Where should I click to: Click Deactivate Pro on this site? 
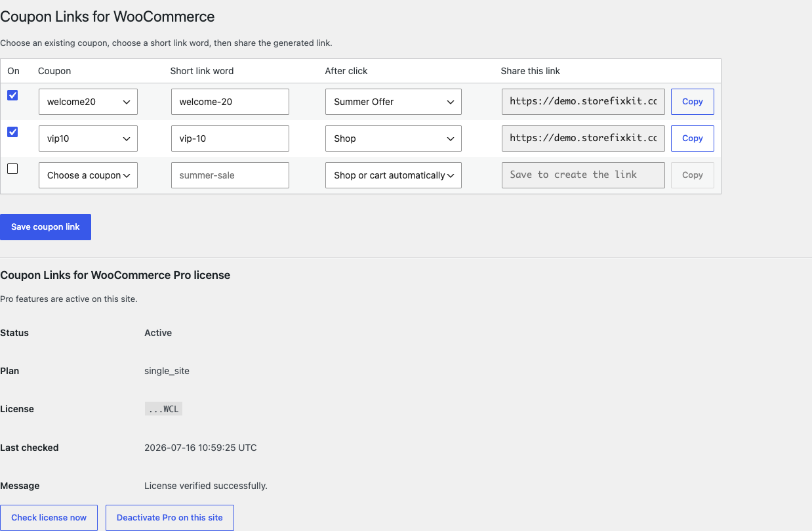click(170, 518)
